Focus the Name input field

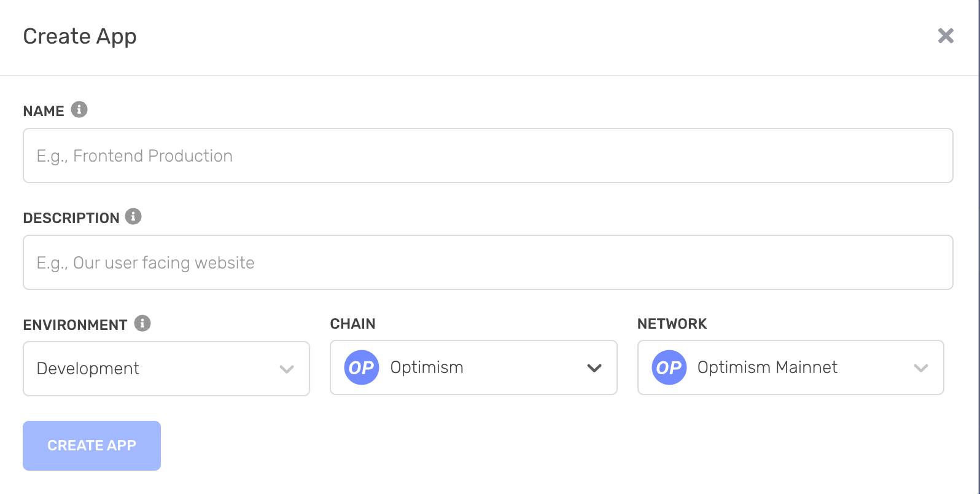pos(488,155)
